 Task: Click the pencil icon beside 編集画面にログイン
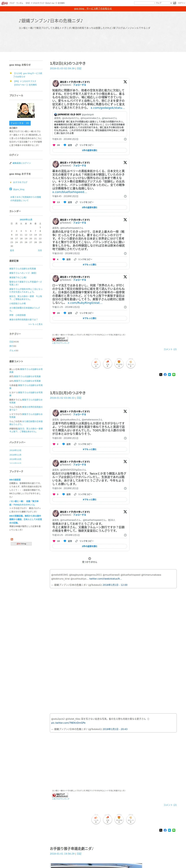coord(10,163)
